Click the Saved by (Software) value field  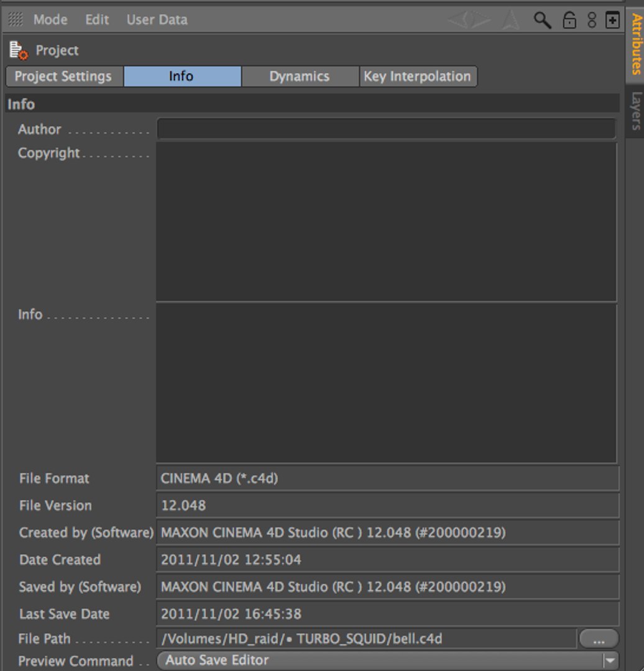coord(388,587)
